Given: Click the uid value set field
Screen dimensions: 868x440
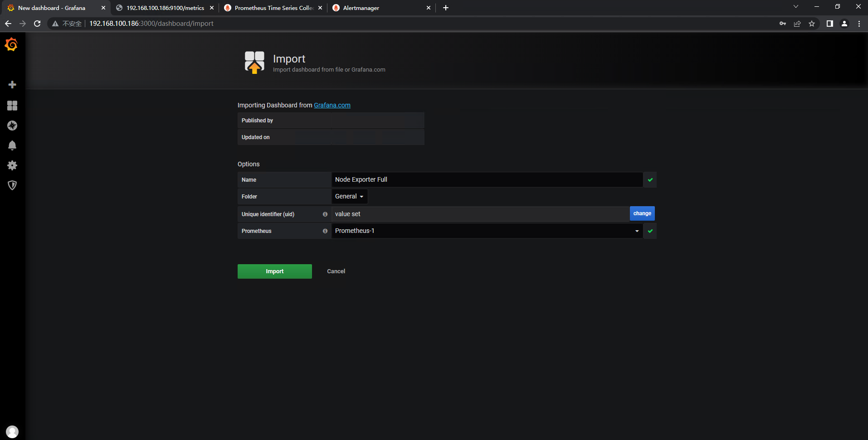Looking at the screenshot, I should (480, 214).
